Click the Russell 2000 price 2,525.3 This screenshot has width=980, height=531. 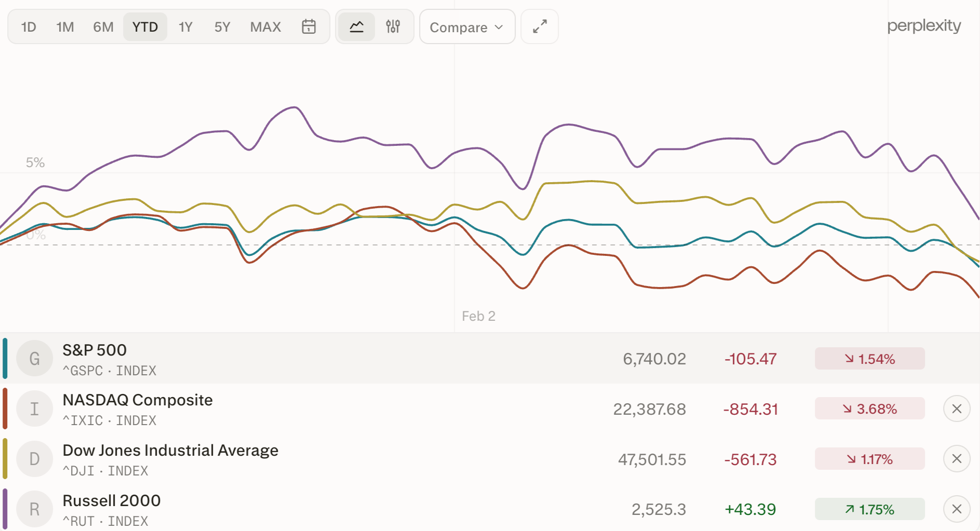pyautogui.click(x=659, y=509)
